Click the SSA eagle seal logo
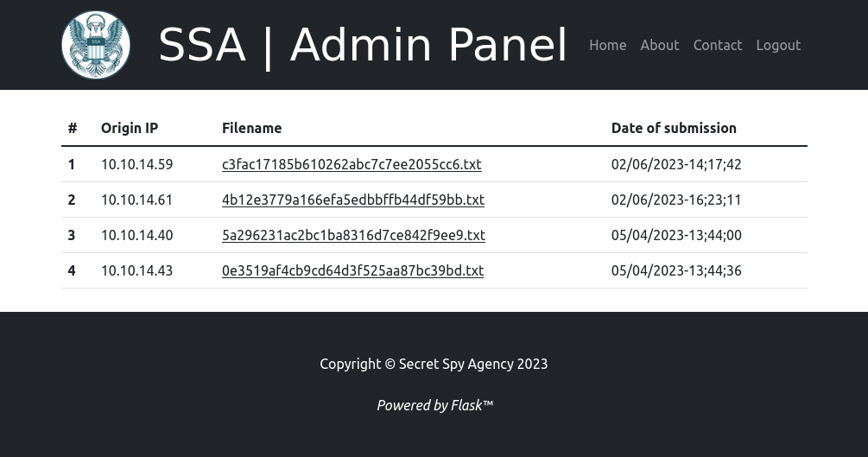 click(x=96, y=45)
